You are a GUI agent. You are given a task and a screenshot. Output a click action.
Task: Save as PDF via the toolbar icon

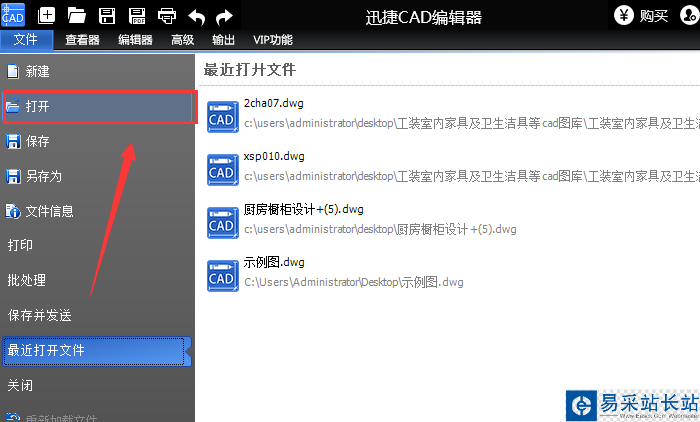click(x=137, y=16)
